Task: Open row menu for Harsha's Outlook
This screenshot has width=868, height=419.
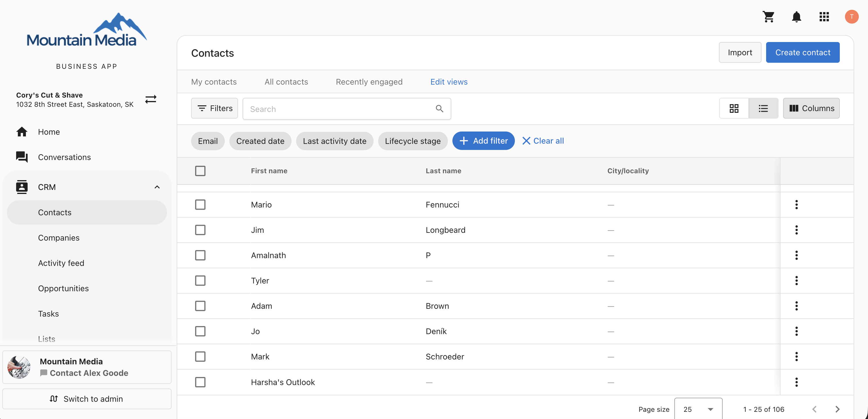Action: pos(797,382)
